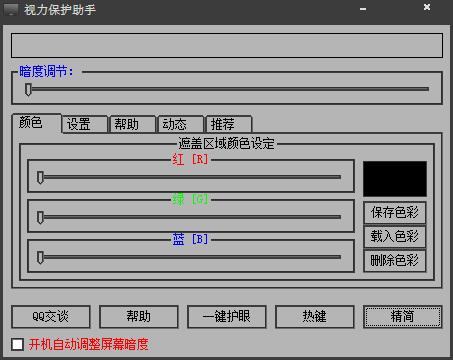The width and height of the screenshot is (453, 360).
Task: Click the 载入色彩 button
Action: click(x=395, y=236)
